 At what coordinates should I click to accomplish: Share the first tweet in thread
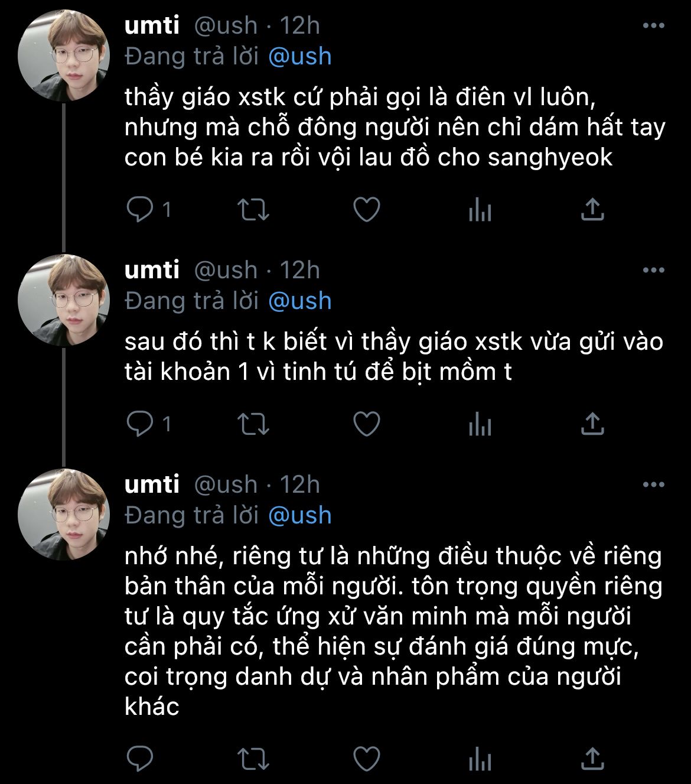pyautogui.click(x=592, y=209)
